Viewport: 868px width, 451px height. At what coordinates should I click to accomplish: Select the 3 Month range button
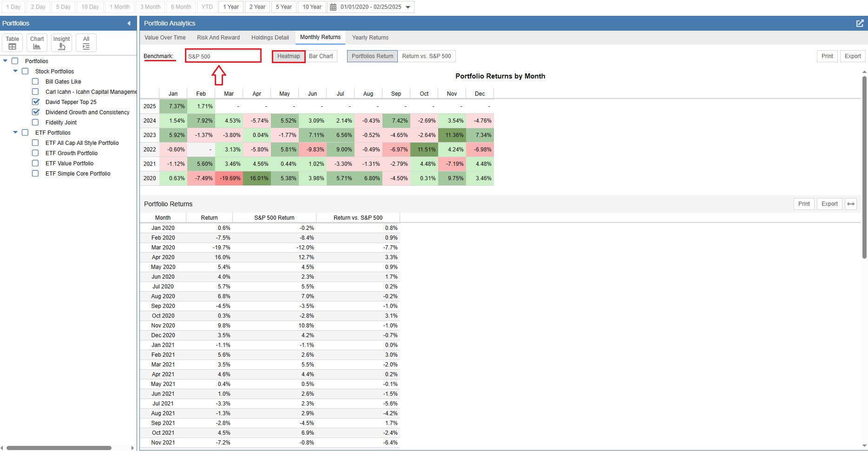coord(151,7)
